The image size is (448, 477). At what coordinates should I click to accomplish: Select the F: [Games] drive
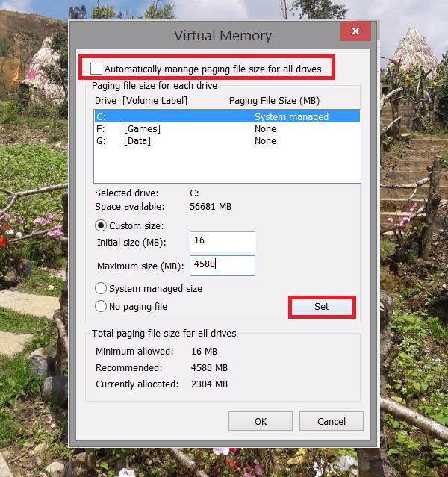point(227,128)
